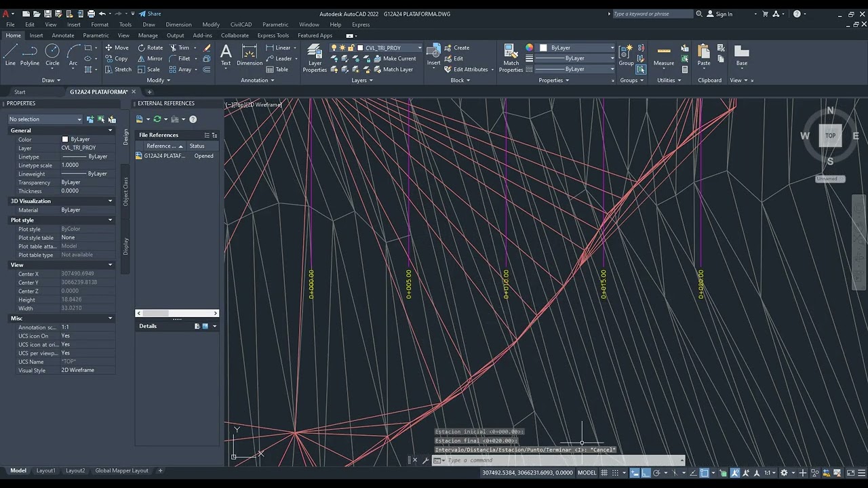
Task: Expand the Modify panel dropdown
Action: tap(158, 80)
